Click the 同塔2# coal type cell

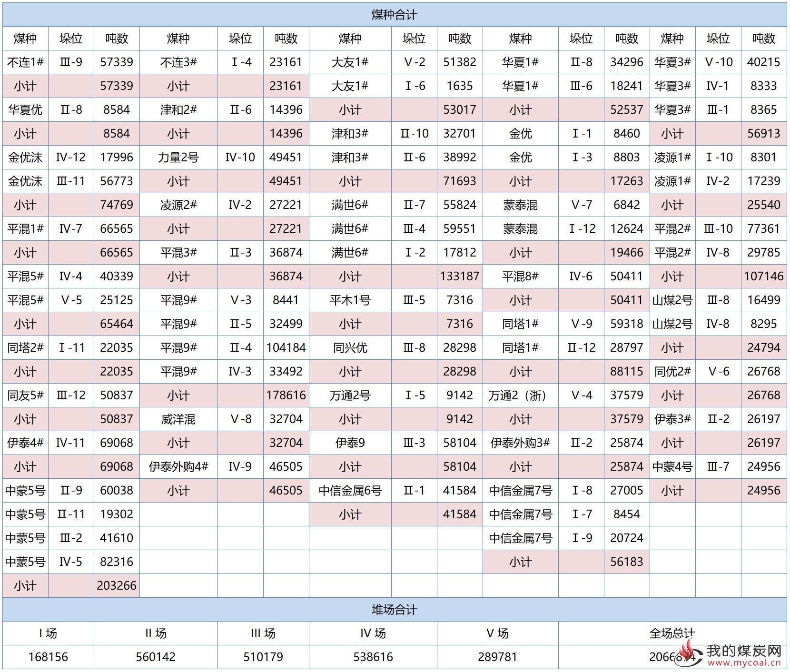click(25, 347)
